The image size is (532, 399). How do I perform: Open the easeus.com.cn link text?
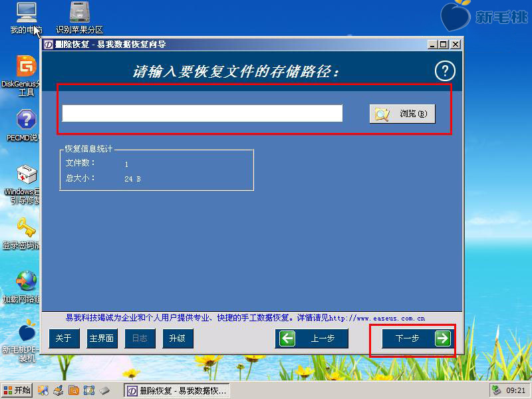(376, 319)
